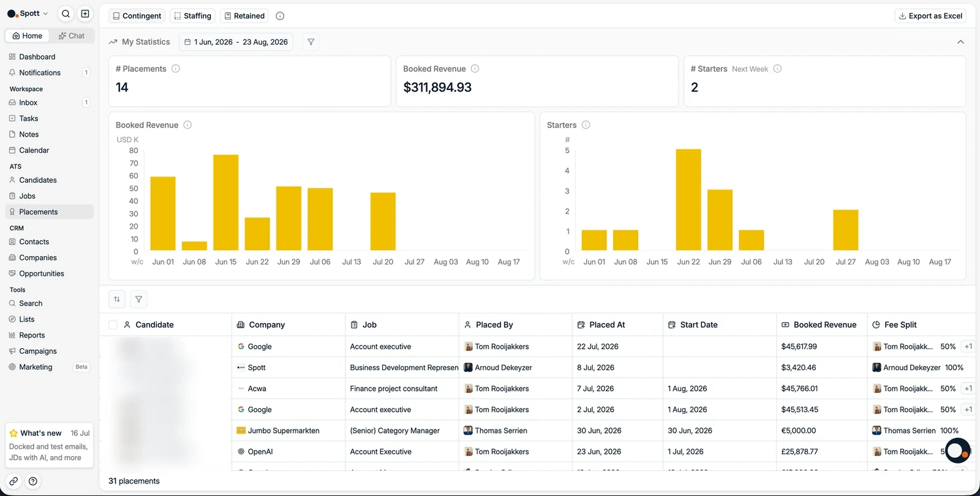Open Calendar in the sidebar
The width and height of the screenshot is (980, 496).
pyautogui.click(x=49, y=151)
